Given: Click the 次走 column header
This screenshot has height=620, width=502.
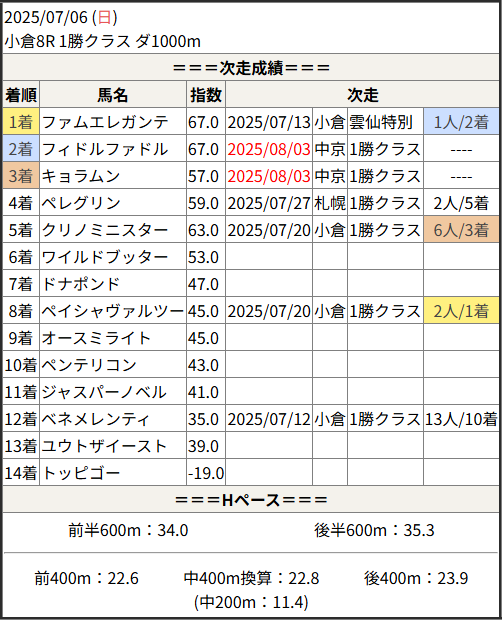Looking at the screenshot, I should pyautogui.click(x=362, y=95).
